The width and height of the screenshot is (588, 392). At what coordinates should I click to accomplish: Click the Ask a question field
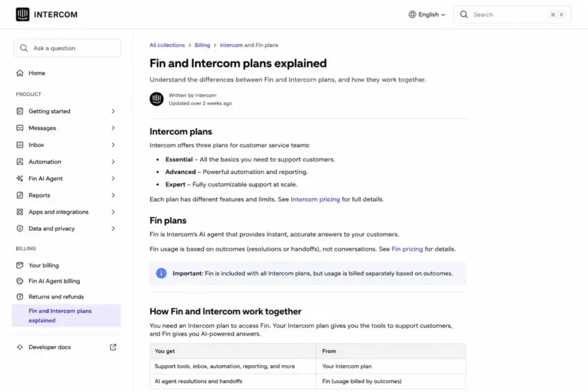pos(67,48)
